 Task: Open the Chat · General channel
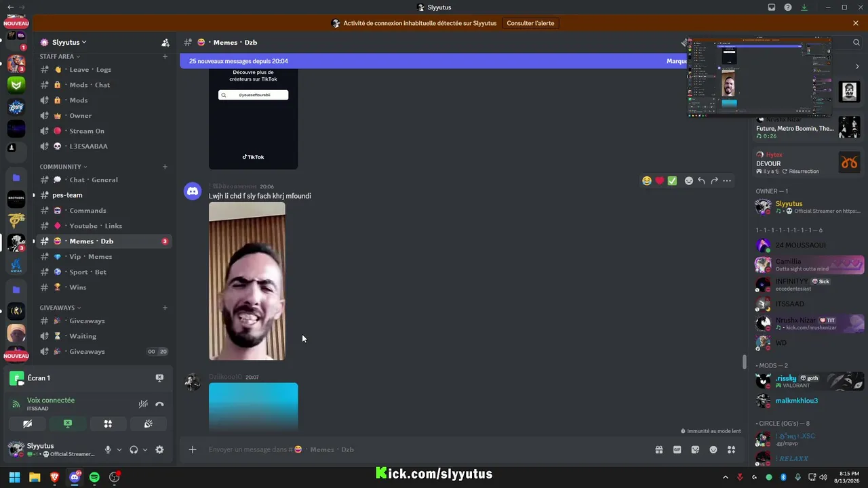(103, 180)
